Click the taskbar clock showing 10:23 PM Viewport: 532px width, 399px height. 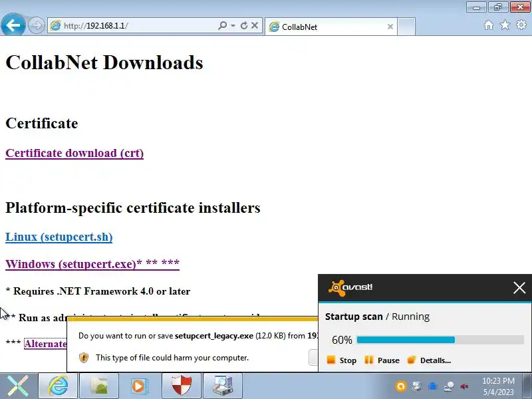[x=498, y=386]
